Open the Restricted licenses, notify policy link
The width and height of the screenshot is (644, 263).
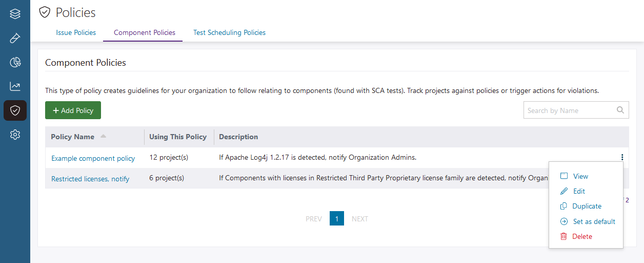(90, 179)
